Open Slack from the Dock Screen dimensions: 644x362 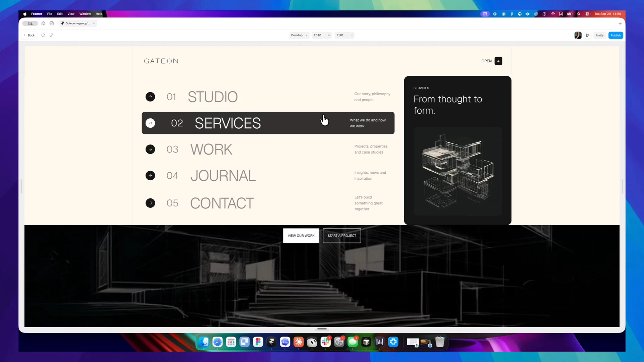(x=325, y=342)
